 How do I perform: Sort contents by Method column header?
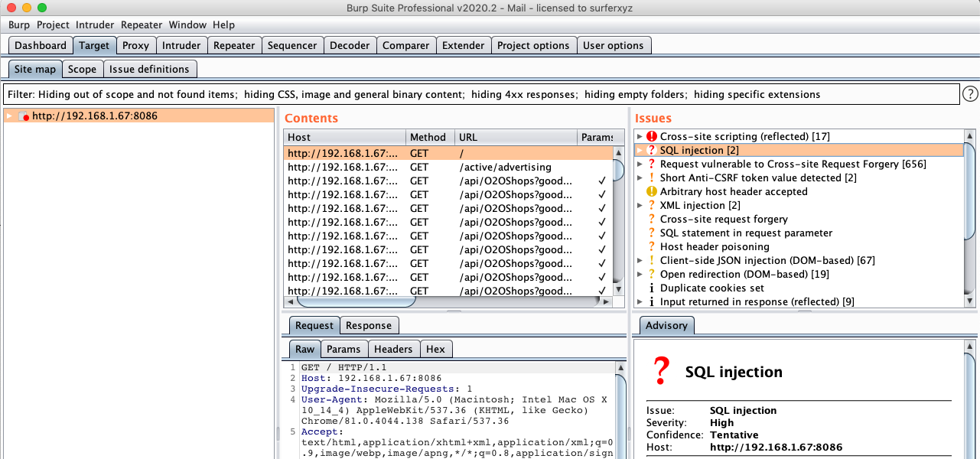[x=430, y=137]
